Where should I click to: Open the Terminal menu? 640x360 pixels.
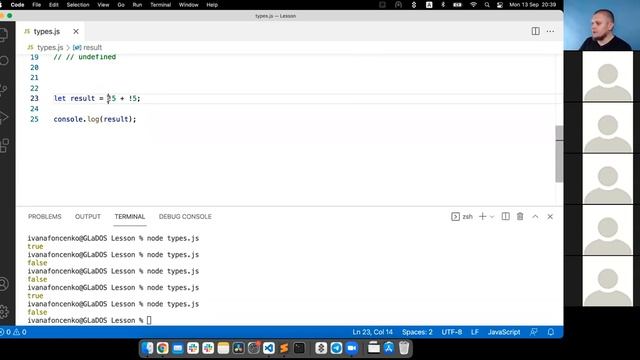pyautogui.click(x=160, y=5)
